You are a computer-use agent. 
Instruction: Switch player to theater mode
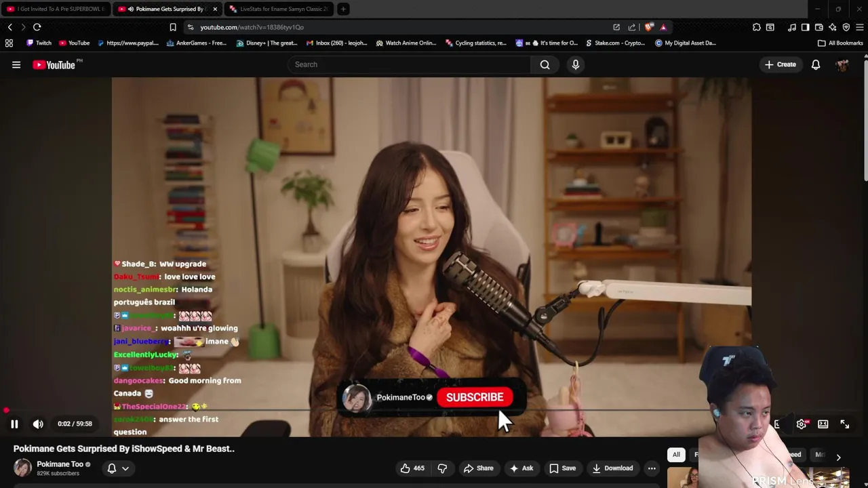[823, 424]
